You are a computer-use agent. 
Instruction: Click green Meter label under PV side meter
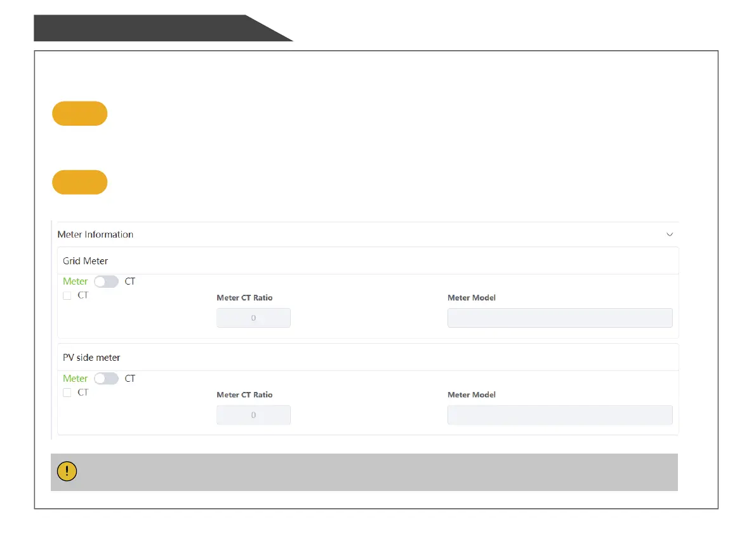(x=75, y=378)
